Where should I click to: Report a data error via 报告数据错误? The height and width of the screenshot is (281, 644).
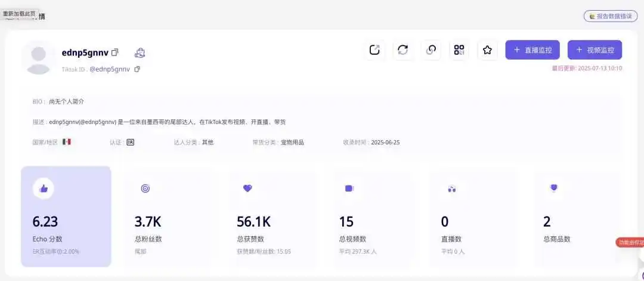coord(611,16)
